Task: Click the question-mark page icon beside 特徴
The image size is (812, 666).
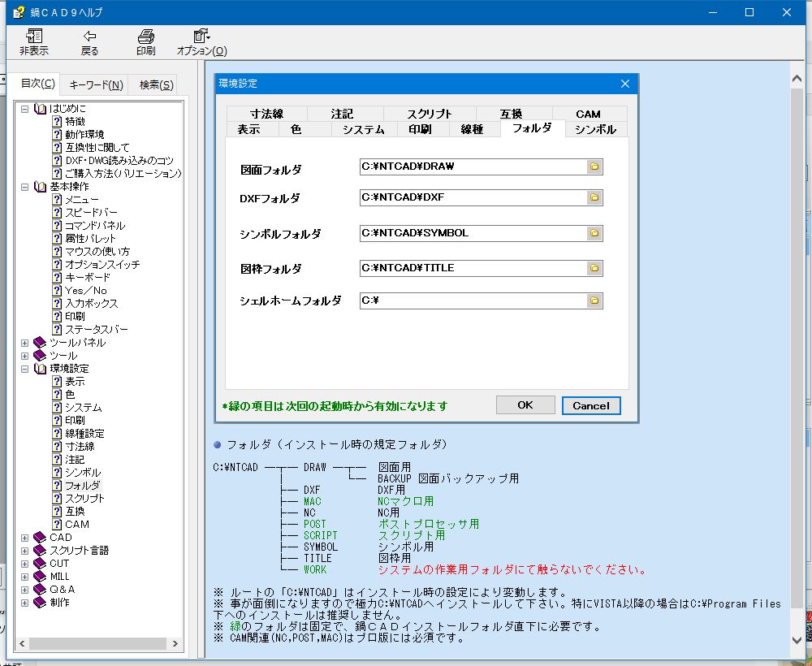Action: tap(57, 122)
